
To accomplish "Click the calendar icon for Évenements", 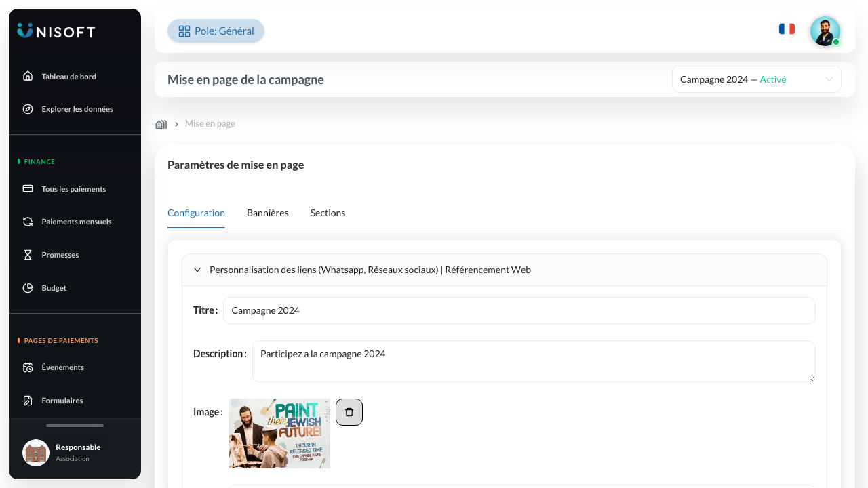I will point(28,367).
